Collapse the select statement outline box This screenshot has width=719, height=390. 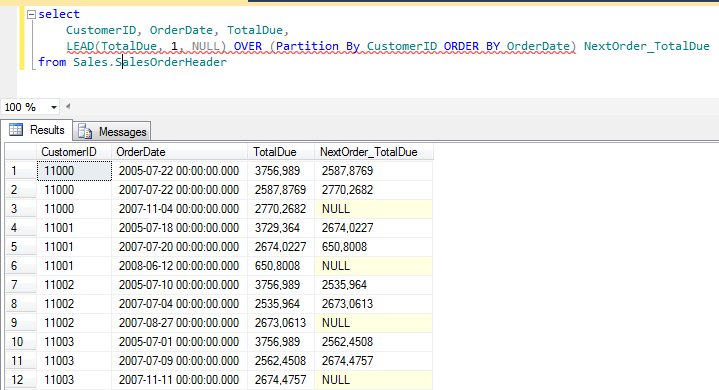coord(31,15)
